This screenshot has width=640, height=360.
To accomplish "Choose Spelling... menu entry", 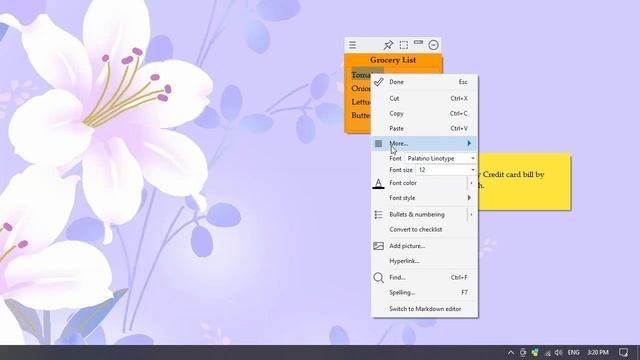I will click(x=424, y=293).
